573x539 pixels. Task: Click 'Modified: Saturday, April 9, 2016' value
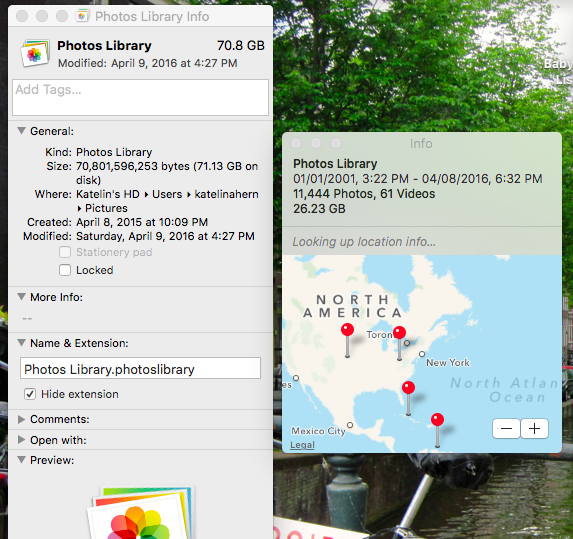[165, 236]
